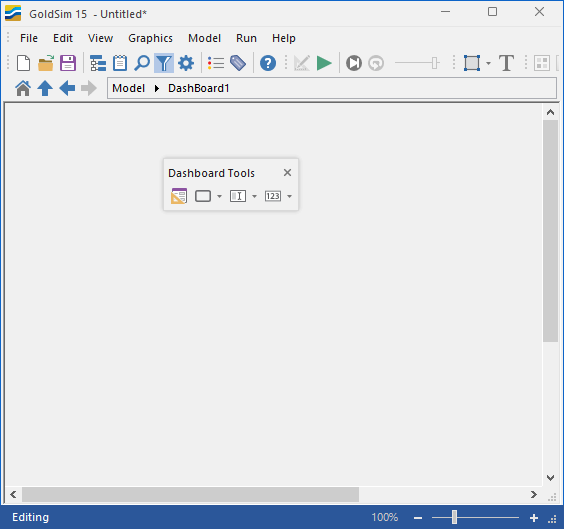Screen dimensions: 564x529
Task: Click the blue tag icon
Action: 238,63
